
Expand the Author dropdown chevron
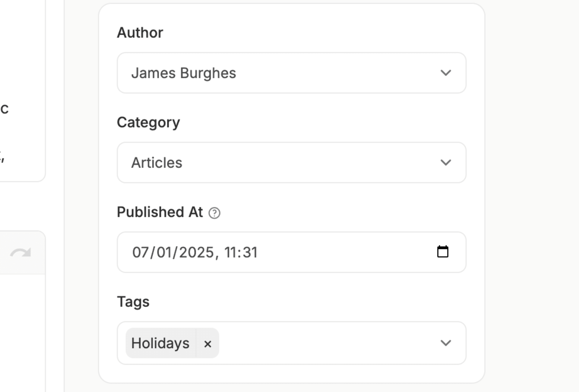446,73
